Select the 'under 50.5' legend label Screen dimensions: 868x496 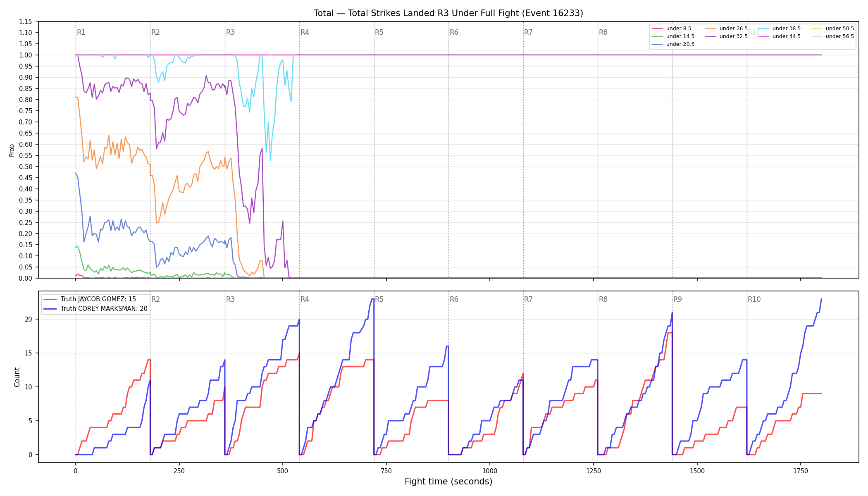tap(839, 29)
